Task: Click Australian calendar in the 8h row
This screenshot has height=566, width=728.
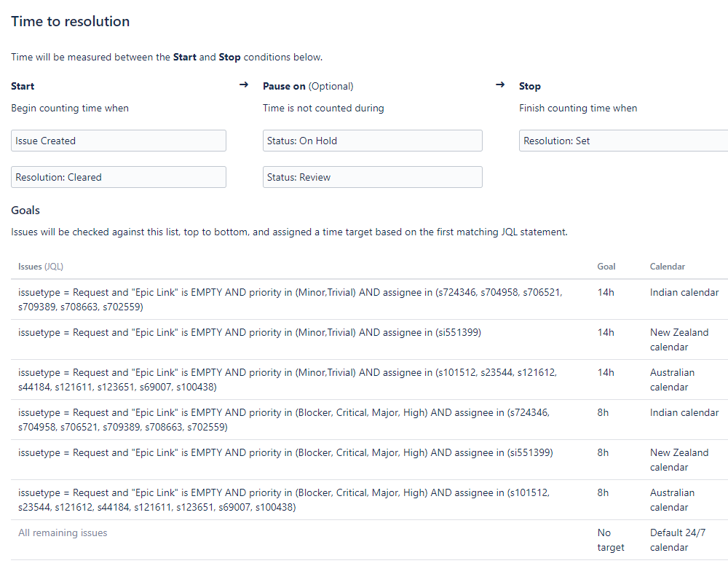Action: pyautogui.click(x=672, y=500)
